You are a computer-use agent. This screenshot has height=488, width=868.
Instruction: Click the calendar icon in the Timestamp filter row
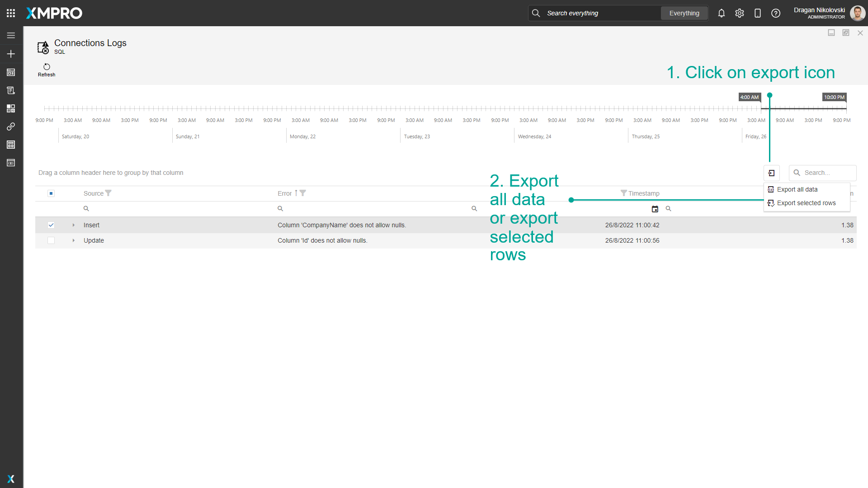[656, 208]
